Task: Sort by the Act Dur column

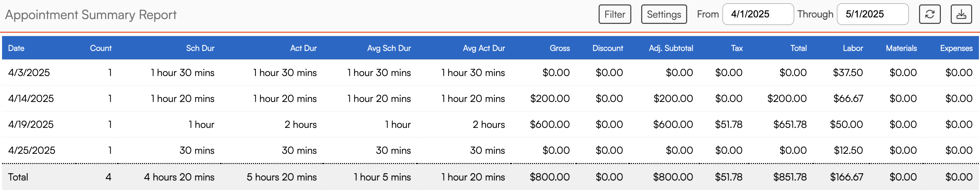Action: (x=303, y=48)
